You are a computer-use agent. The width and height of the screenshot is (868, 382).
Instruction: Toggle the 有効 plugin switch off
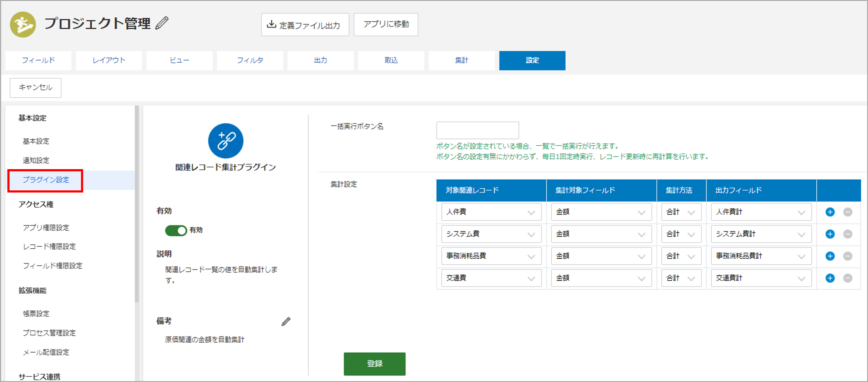(175, 231)
